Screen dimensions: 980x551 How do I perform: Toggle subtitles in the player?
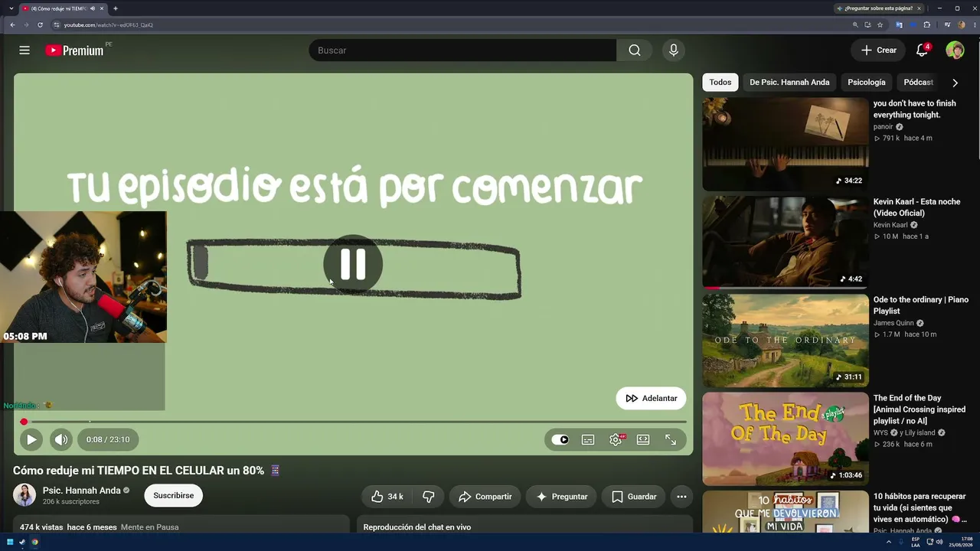coord(588,440)
